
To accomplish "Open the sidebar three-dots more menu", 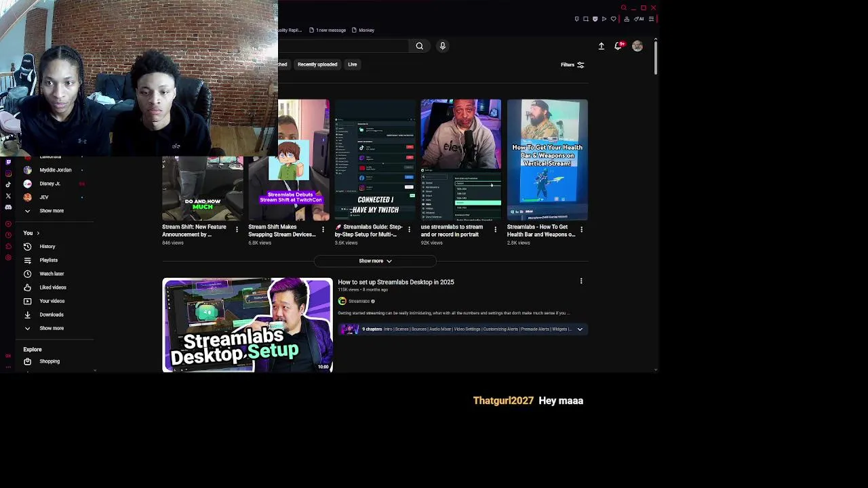I will (x=8, y=367).
